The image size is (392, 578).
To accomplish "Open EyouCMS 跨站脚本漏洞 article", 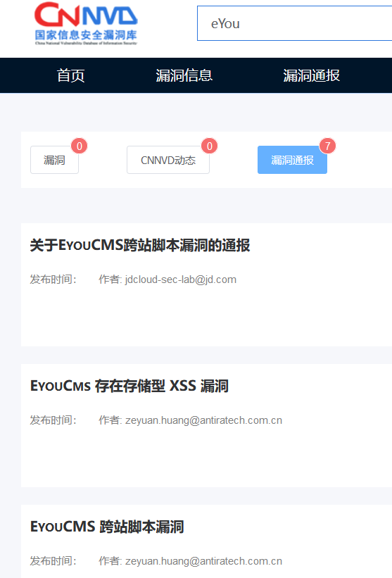I will point(107,527).
